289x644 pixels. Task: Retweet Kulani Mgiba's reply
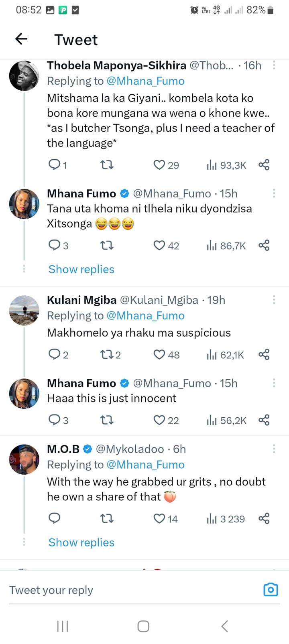107,355
